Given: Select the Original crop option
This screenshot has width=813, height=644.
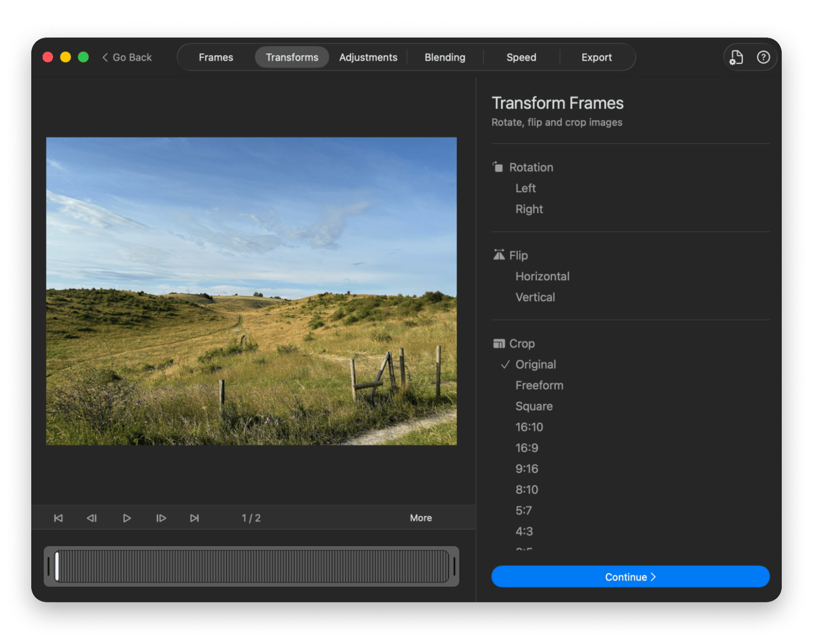Looking at the screenshot, I should (535, 364).
